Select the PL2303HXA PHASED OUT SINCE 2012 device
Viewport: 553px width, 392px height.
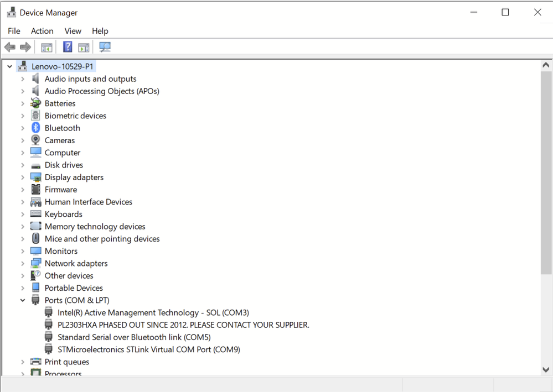[x=183, y=325]
